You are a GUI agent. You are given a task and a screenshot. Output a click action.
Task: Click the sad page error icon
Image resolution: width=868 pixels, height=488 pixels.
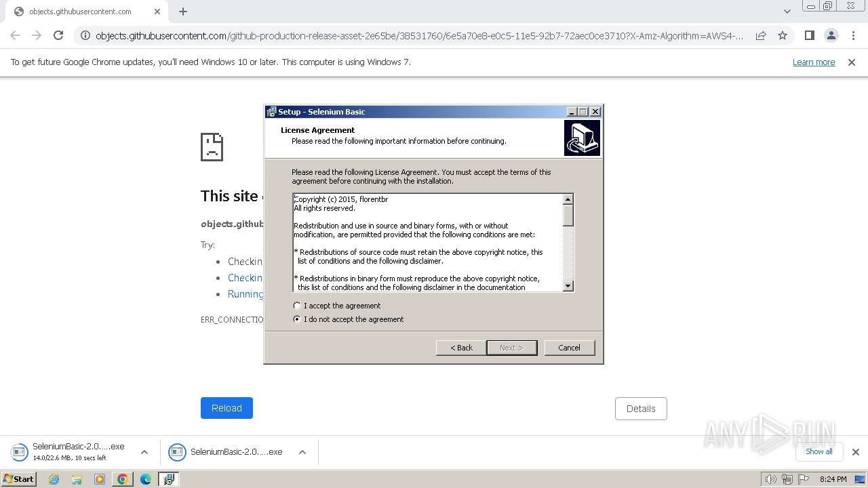212,147
